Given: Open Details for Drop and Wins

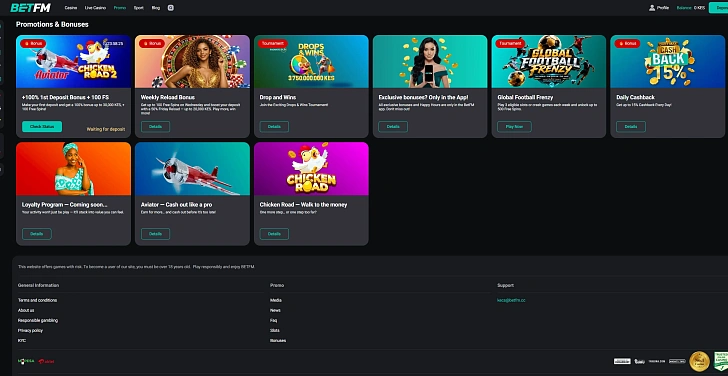Looking at the screenshot, I should (x=274, y=126).
